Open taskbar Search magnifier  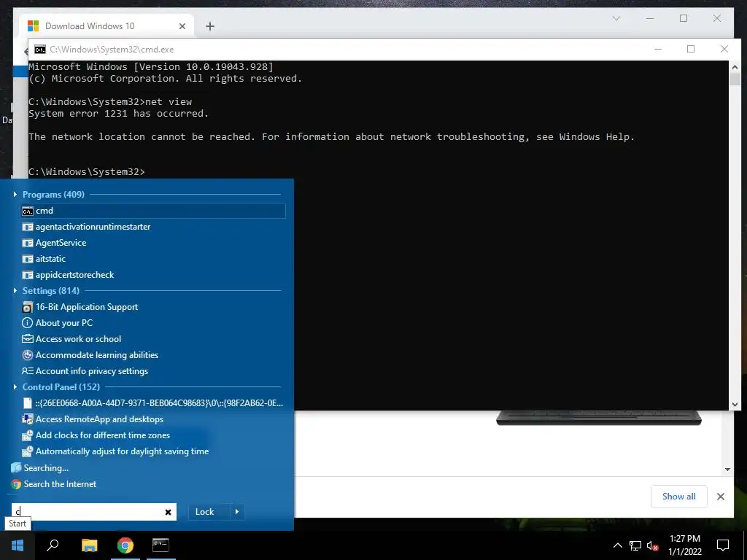[x=53, y=545]
